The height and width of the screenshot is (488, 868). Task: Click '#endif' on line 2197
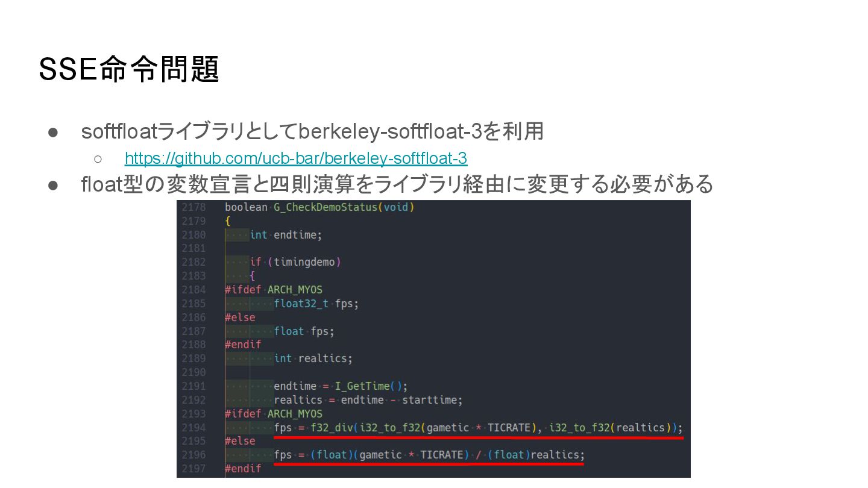pos(243,469)
